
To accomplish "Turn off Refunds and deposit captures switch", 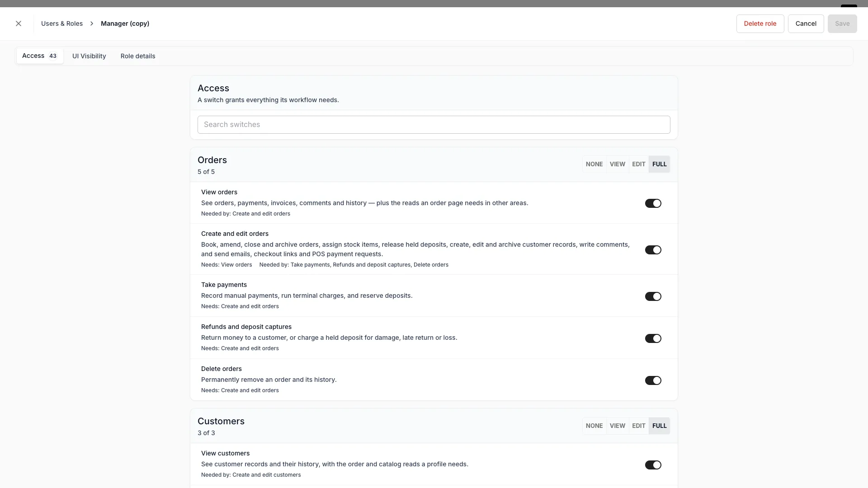I will click(653, 338).
